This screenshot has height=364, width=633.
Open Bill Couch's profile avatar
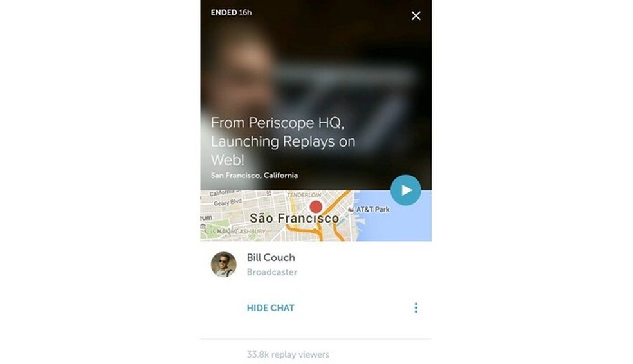coord(224,264)
